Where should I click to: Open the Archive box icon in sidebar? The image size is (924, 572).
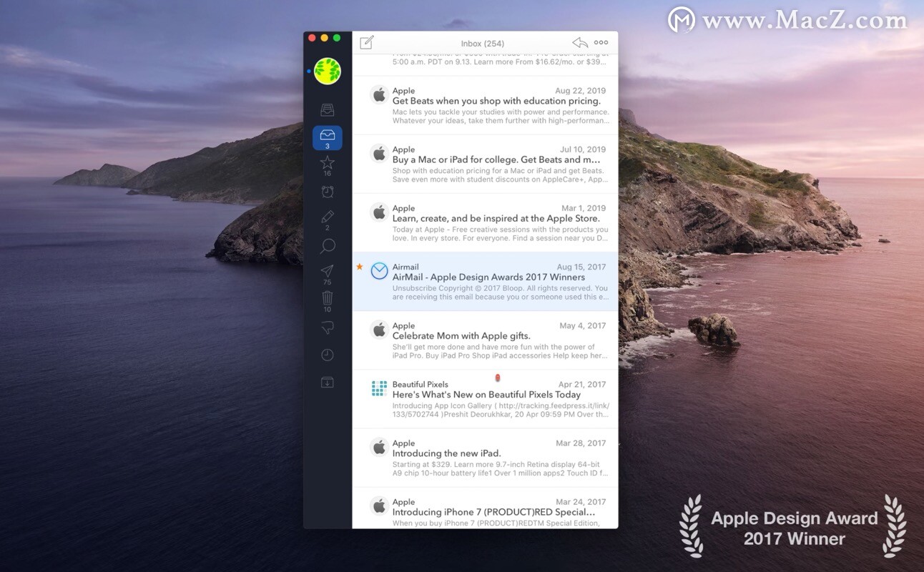(328, 383)
